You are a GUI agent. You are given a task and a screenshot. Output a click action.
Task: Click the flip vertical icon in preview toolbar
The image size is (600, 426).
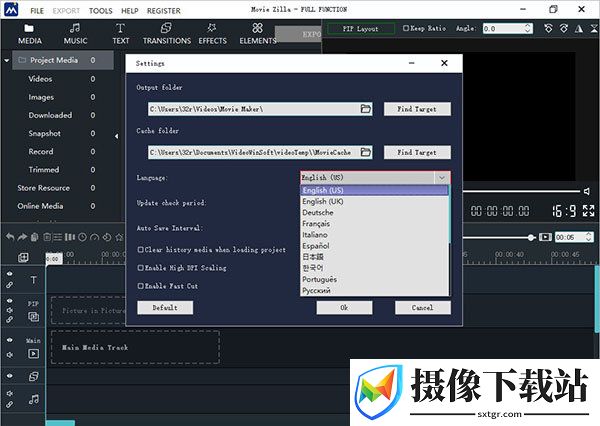594,28
